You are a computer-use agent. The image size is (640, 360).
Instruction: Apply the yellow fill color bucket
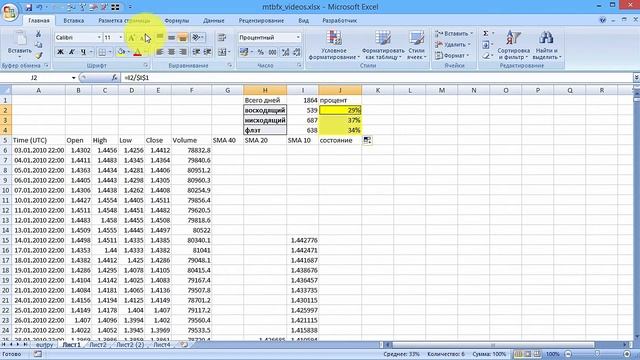click(120, 52)
